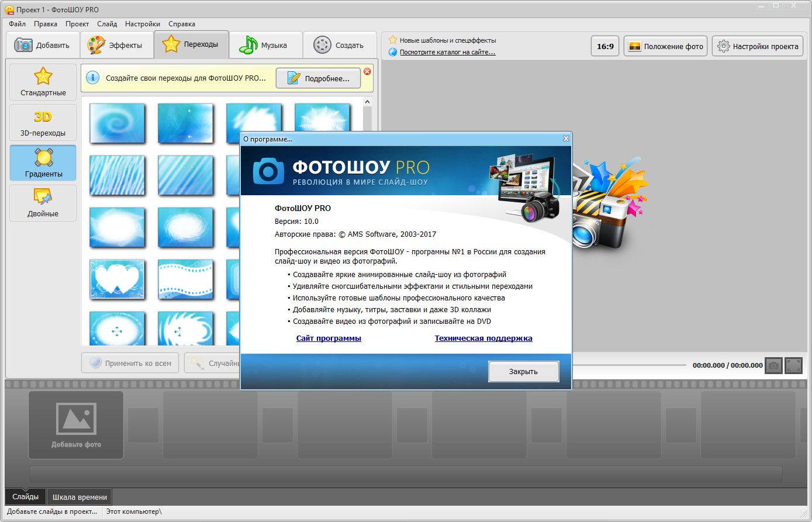
Task: Open the Техническая поддержка link
Action: click(483, 338)
